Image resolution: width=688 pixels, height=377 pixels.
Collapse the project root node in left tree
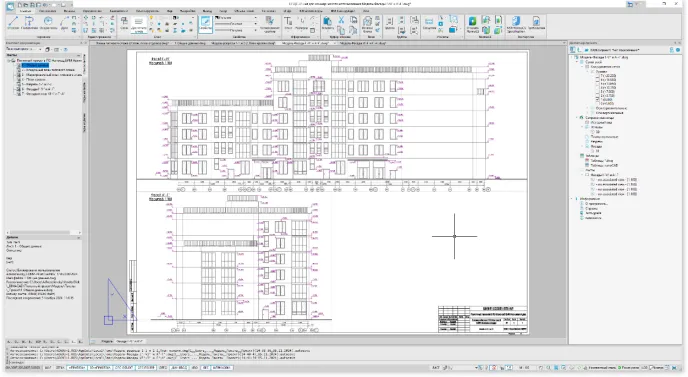(x=9, y=60)
